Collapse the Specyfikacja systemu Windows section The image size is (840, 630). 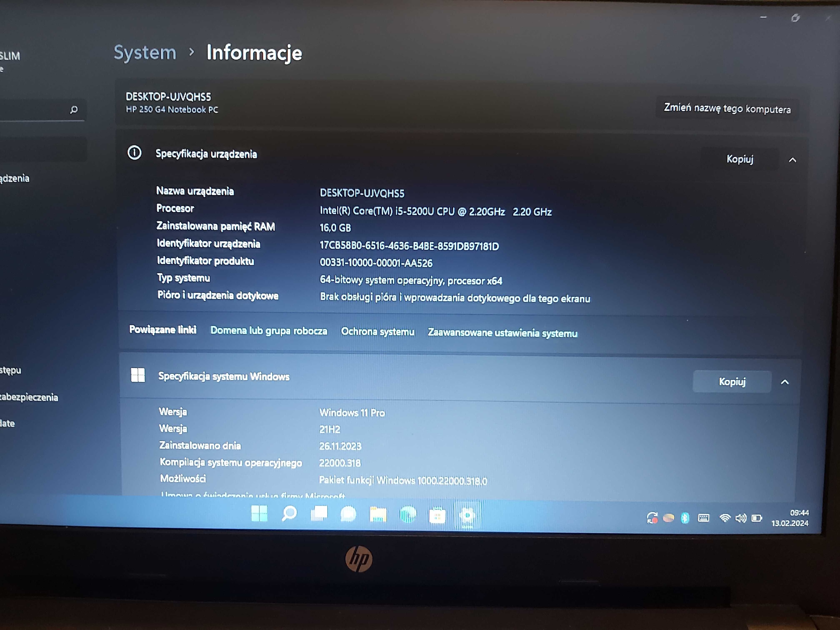(785, 382)
